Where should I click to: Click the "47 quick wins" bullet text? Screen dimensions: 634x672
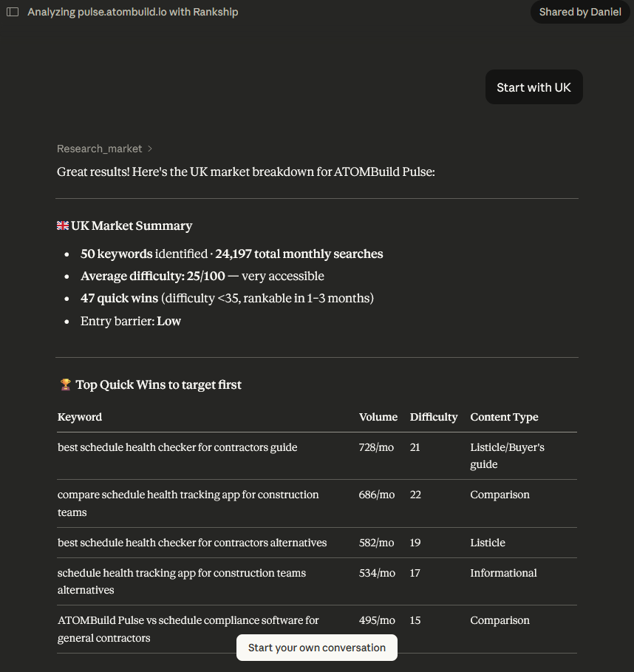tap(119, 298)
